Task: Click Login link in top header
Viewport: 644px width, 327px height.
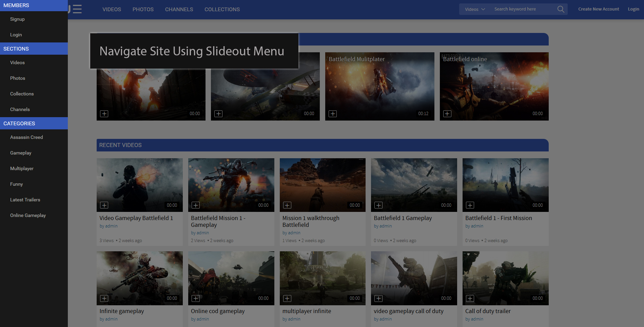Action: point(633,9)
